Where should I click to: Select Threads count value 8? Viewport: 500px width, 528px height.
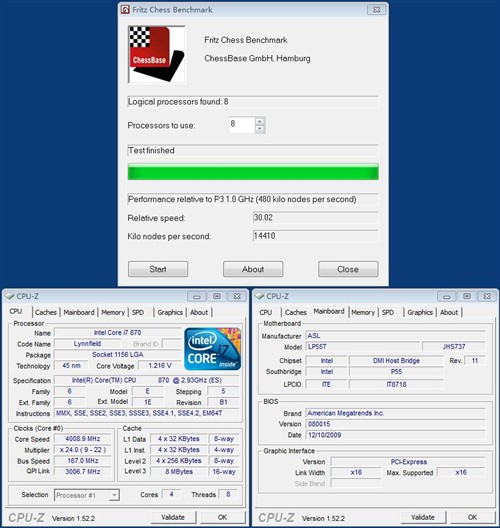(228, 494)
